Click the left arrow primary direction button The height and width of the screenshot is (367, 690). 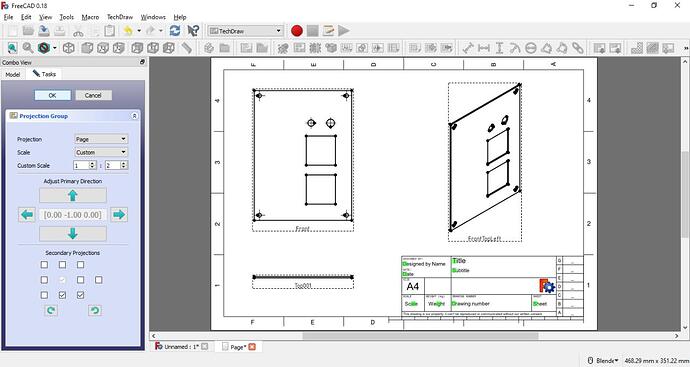(27, 215)
